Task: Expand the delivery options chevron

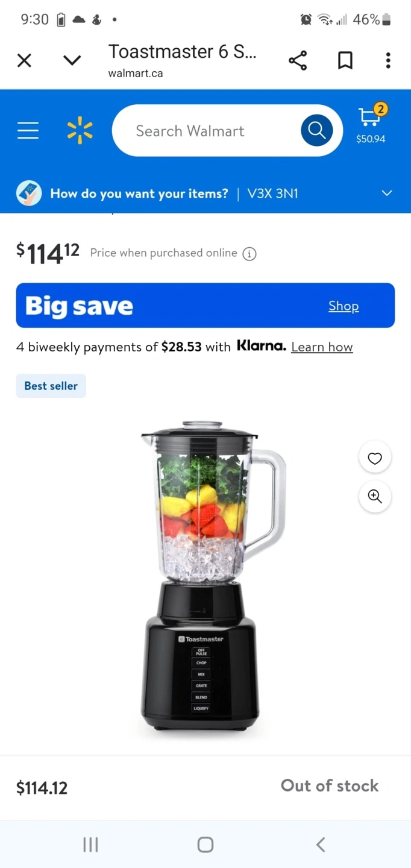Action: click(387, 193)
